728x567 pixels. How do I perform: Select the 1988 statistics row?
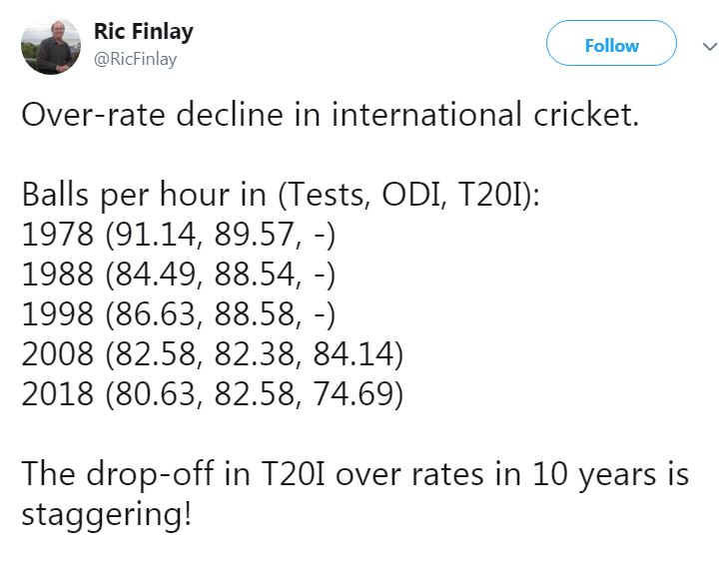pyautogui.click(x=177, y=273)
